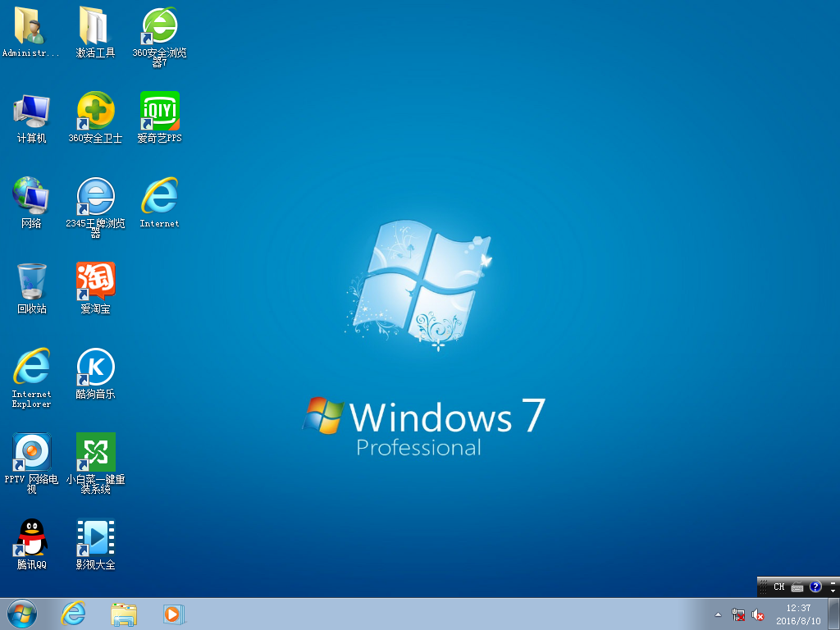Open the Windows Start menu orb
This screenshot has width=840, height=630.
pyautogui.click(x=22, y=614)
